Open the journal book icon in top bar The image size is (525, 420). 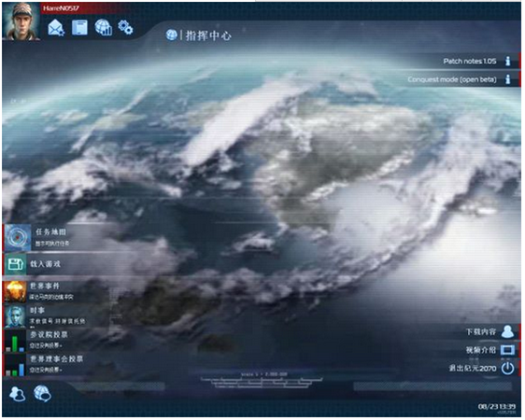click(x=79, y=27)
